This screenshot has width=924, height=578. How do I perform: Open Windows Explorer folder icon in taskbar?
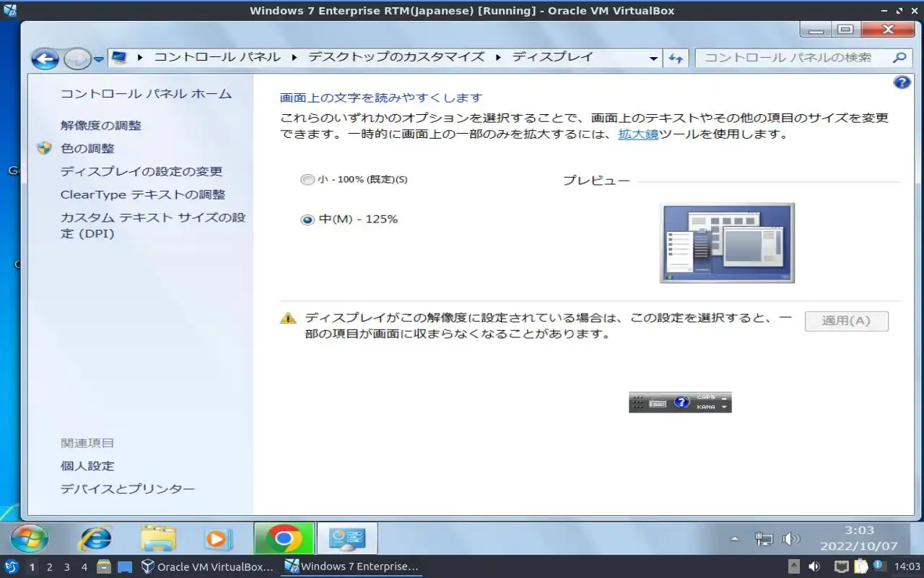[x=158, y=538]
